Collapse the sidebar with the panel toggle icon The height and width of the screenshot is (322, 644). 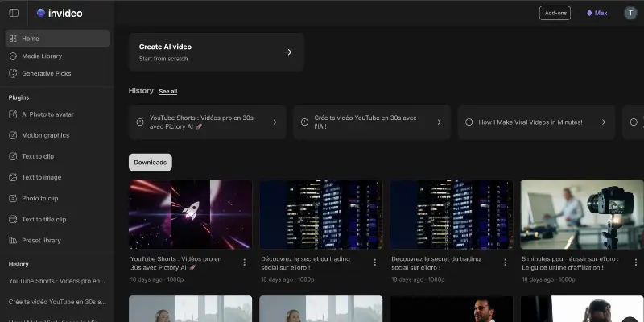(x=14, y=13)
